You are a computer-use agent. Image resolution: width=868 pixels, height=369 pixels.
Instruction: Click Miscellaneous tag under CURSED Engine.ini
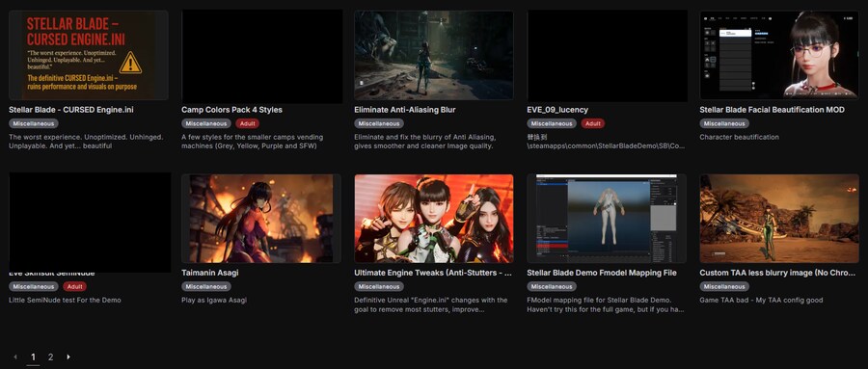point(34,123)
